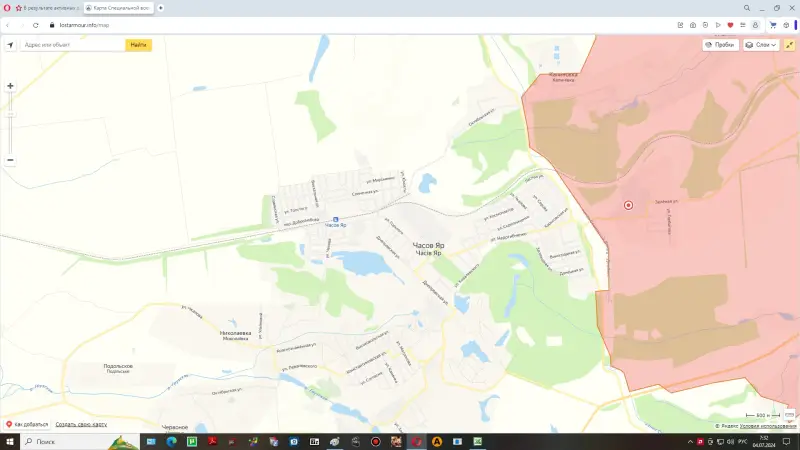This screenshot has height=450, width=800.
Task: Open the Opera main menu
Action: click(7, 7)
